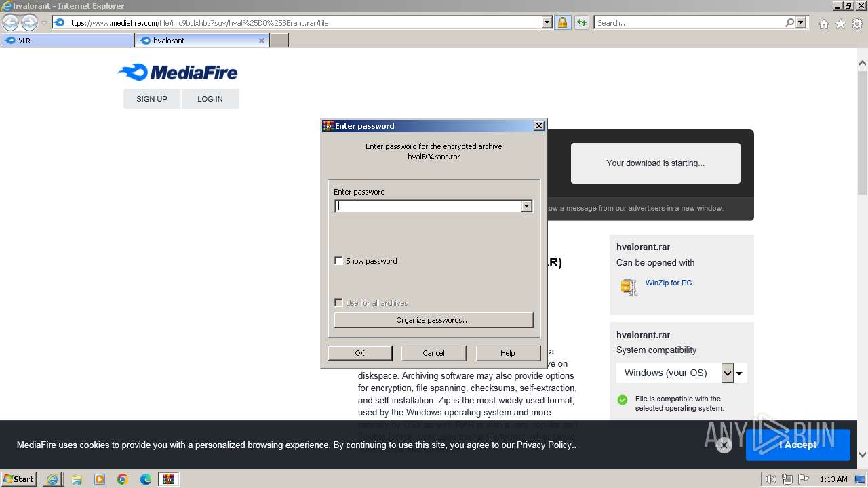This screenshot has width=868, height=488.
Task: Click the page scrollbar up arrow
Action: coord(863,63)
